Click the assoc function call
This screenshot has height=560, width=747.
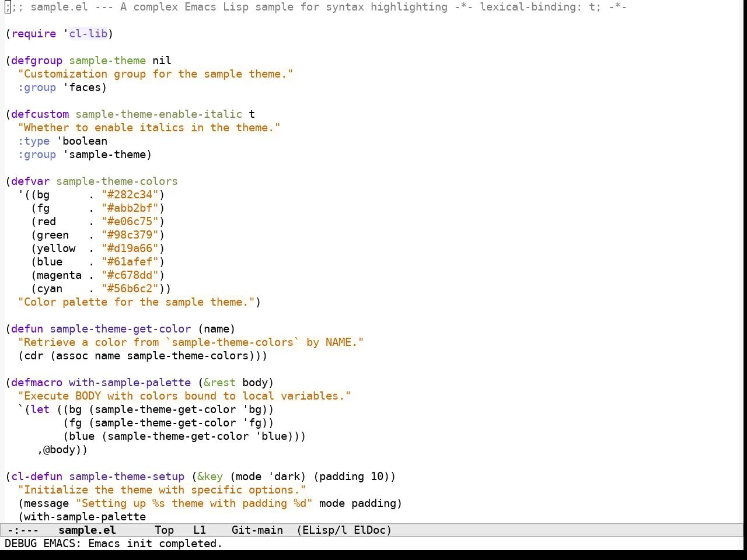tap(72, 356)
